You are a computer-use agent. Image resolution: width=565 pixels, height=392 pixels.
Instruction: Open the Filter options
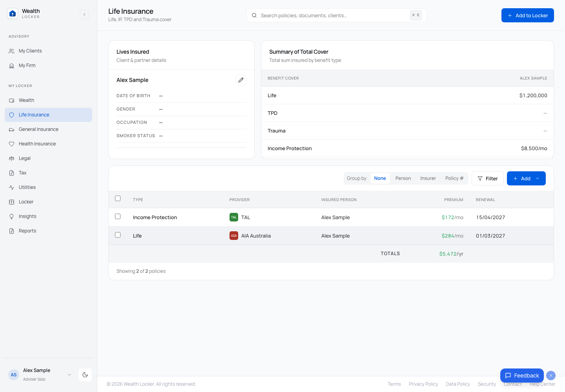pyautogui.click(x=488, y=178)
